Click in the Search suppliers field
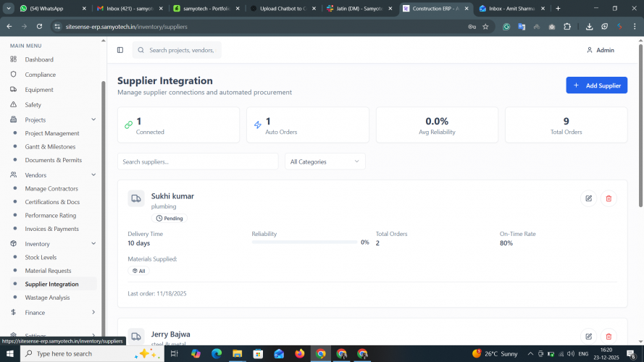The image size is (644, 362). (x=198, y=161)
